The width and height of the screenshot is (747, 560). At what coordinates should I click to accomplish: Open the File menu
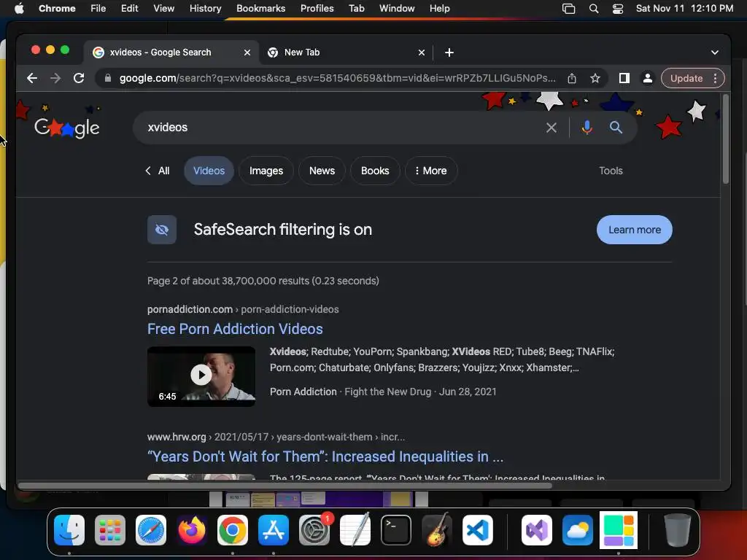[x=98, y=8]
